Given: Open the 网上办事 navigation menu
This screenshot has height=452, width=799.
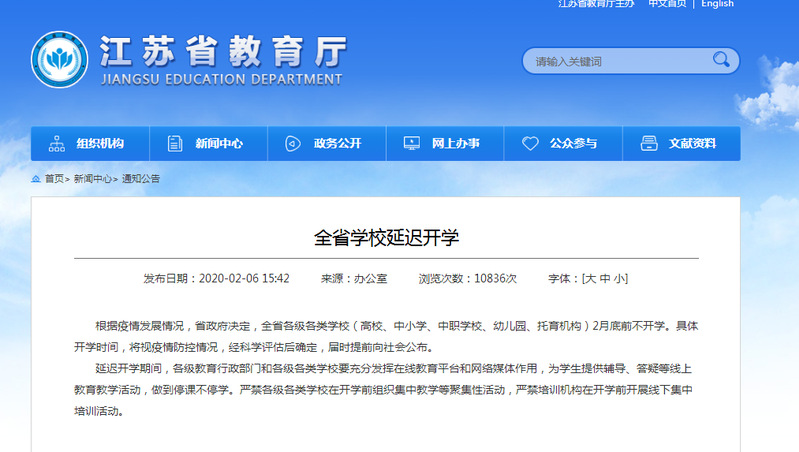Looking at the screenshot, I should pyautogui.click(x=455, y=144).
